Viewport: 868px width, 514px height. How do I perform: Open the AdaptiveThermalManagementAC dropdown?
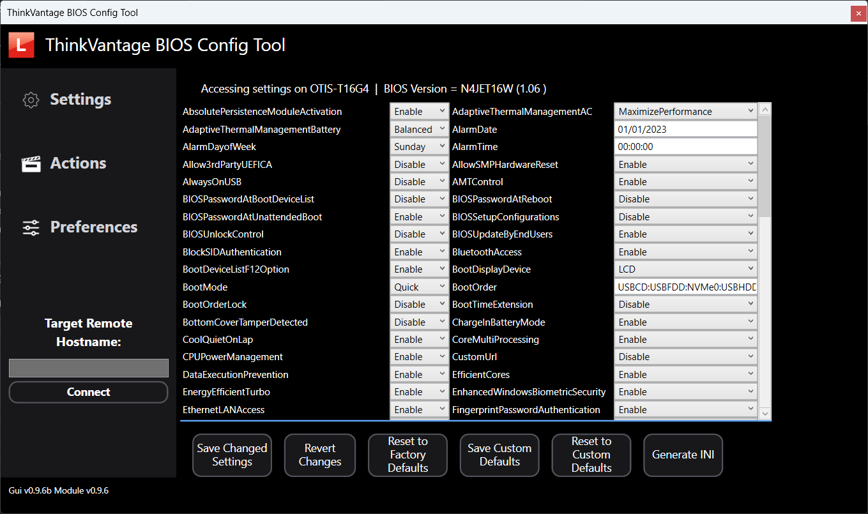(x=685, y=112)
